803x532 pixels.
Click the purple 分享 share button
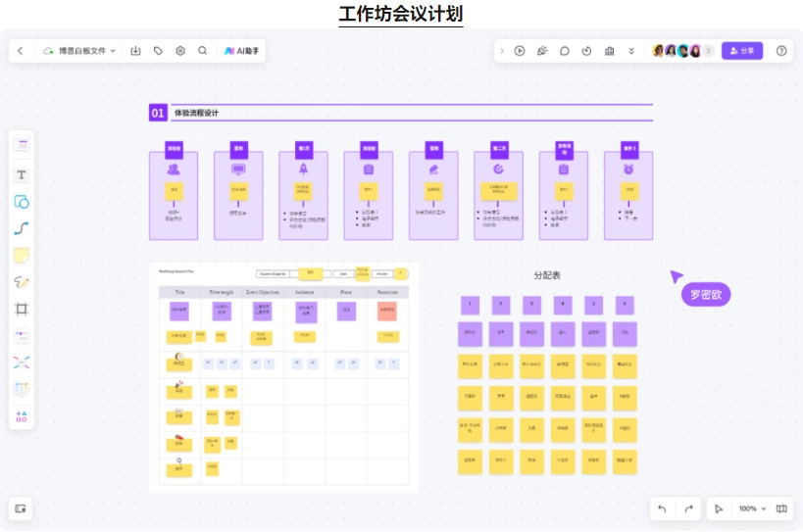pyautogui.click(x=742, y=51)
